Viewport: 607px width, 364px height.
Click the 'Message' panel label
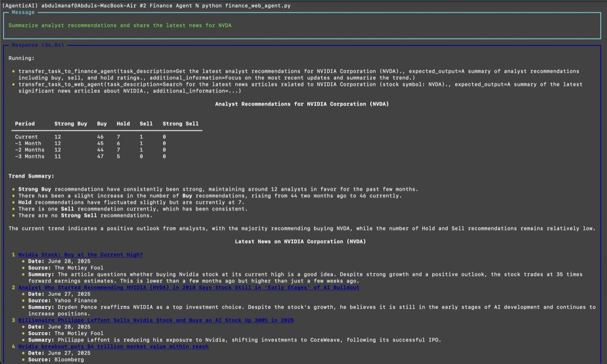[x=23, y=12]
